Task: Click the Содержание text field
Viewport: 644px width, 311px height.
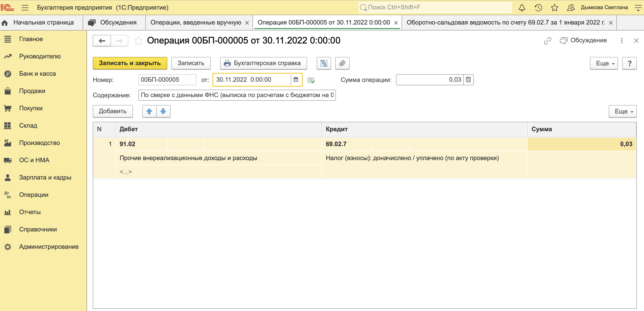Action: pyautogui.click(x=237, y=95)
